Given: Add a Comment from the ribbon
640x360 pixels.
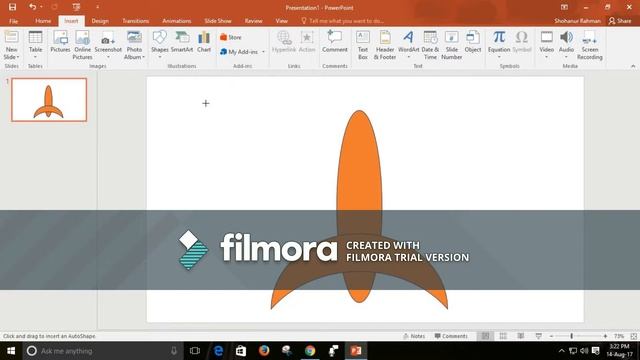Looking at the screenshot, I should tap(335, 42).
